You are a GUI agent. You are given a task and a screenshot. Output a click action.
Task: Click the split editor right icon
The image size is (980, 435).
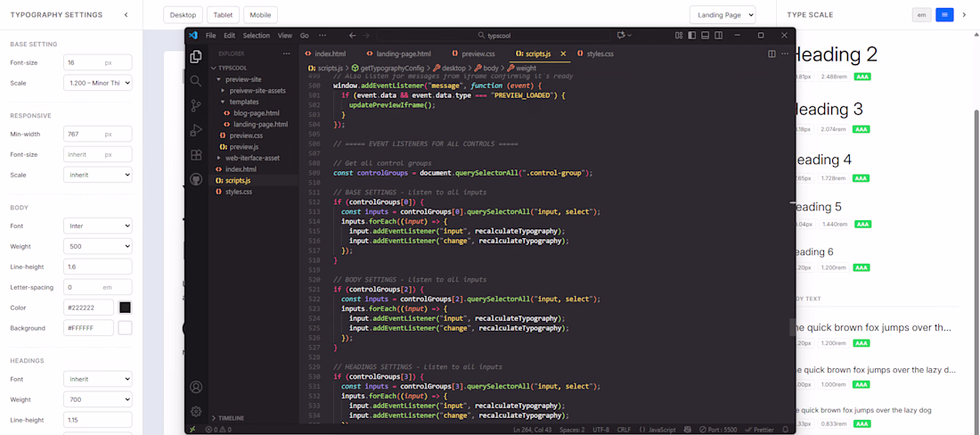[772, 53]
